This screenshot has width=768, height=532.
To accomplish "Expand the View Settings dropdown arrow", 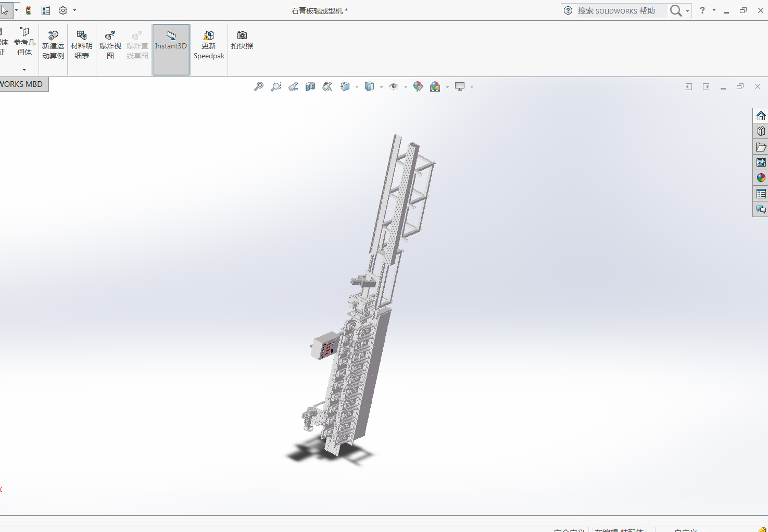I will (472, 87).
